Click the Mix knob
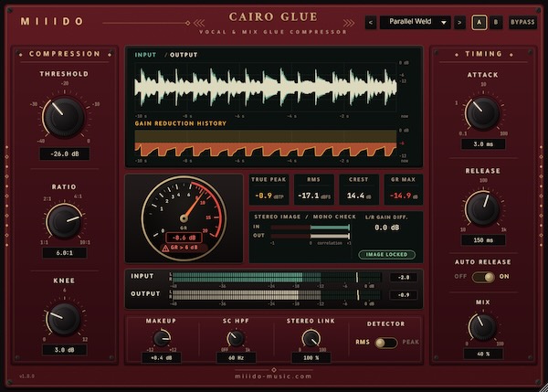 pyautogui.click(x=482, y=327)
